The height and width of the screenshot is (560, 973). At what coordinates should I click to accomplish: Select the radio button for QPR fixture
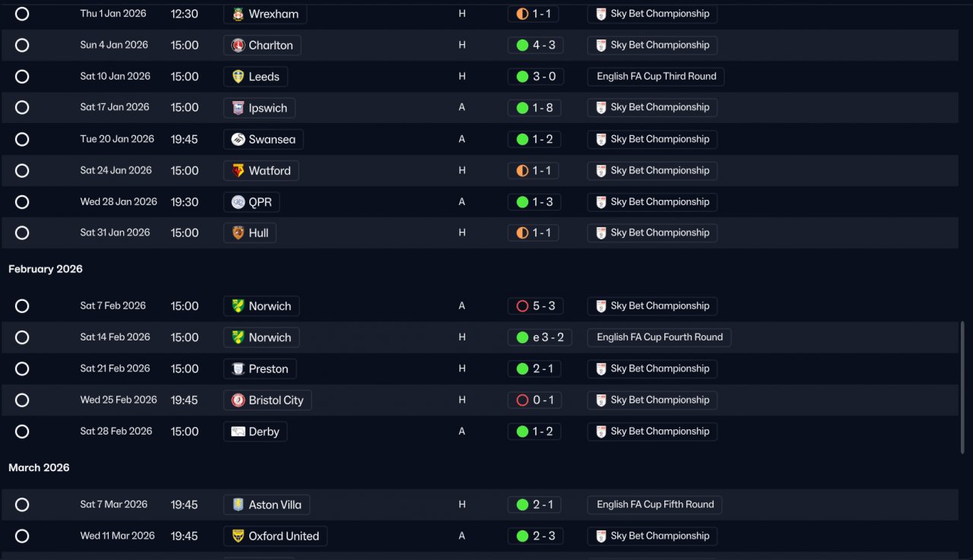(x=22, y=202)
